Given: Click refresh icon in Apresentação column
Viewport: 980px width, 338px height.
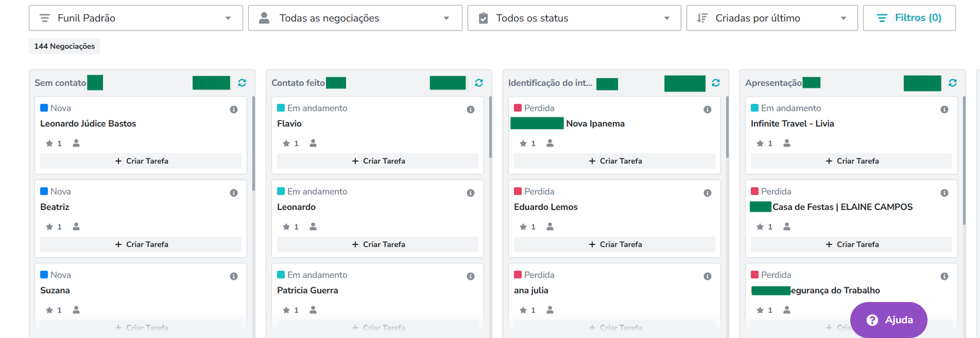Looking at the screenshot, I should [x=952, y=83].
